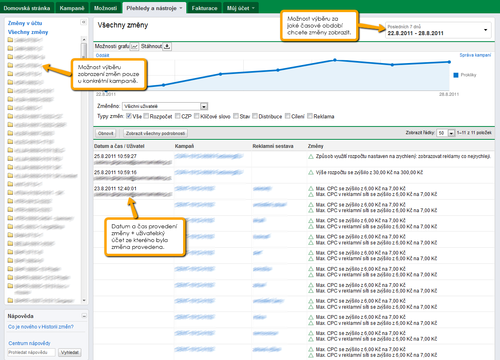Viewport: 500px width, 360px height.
Task: Click the 1–11 z 11 položek pagination text
Action: click(474, 133)
